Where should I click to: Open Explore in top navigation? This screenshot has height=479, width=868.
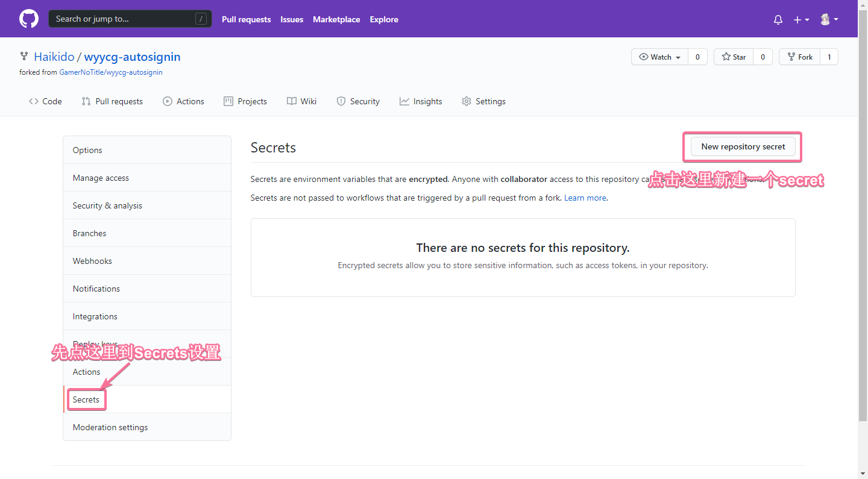384,19
